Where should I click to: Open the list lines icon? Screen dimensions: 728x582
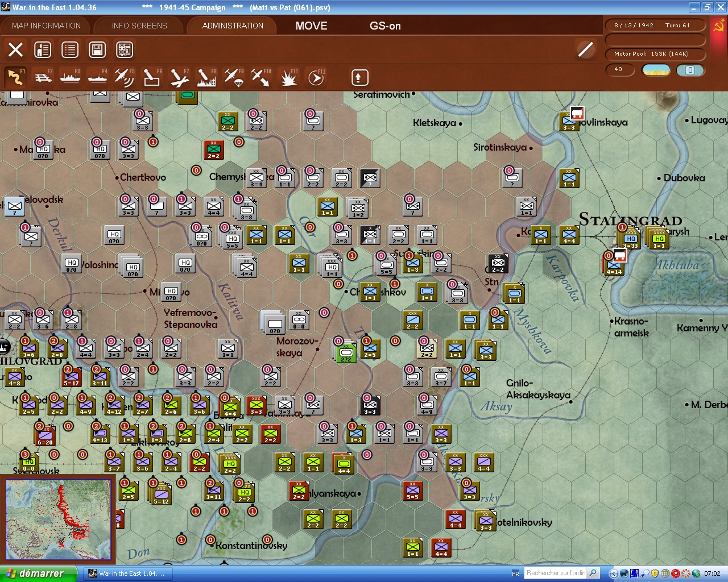pos(70,49)
